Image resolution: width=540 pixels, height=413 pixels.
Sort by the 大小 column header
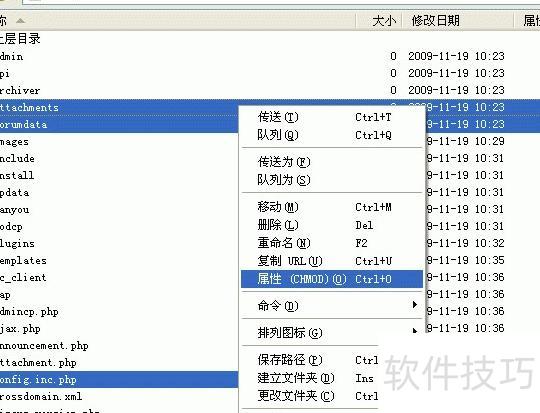[x=379, y=21]
